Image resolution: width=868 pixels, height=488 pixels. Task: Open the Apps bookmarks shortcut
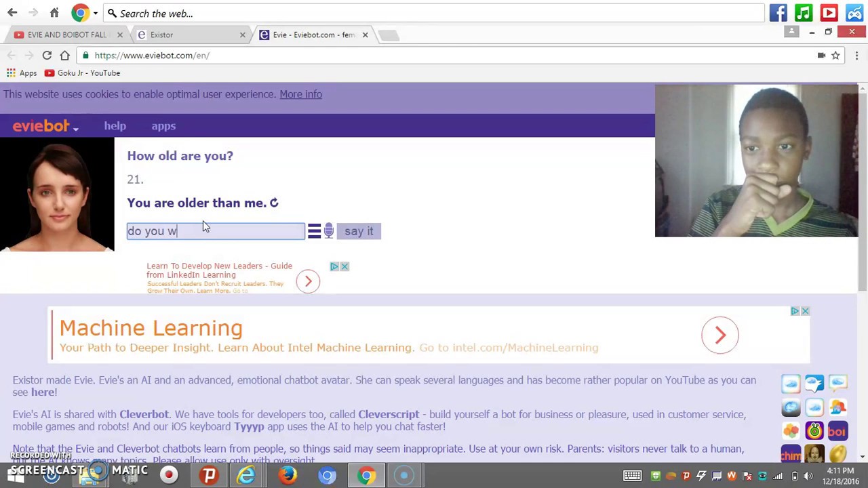22,73
